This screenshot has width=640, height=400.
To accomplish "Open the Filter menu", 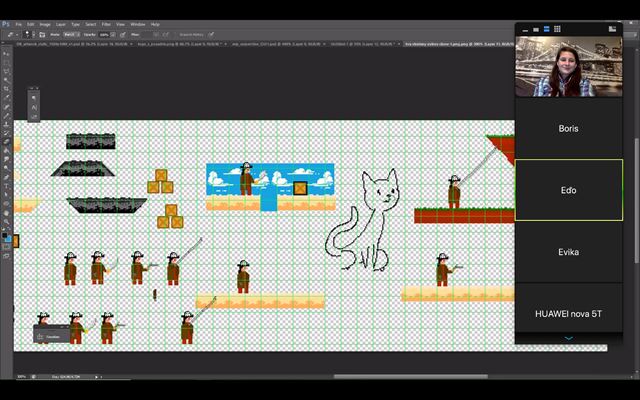I will click(x=105, y=23).
